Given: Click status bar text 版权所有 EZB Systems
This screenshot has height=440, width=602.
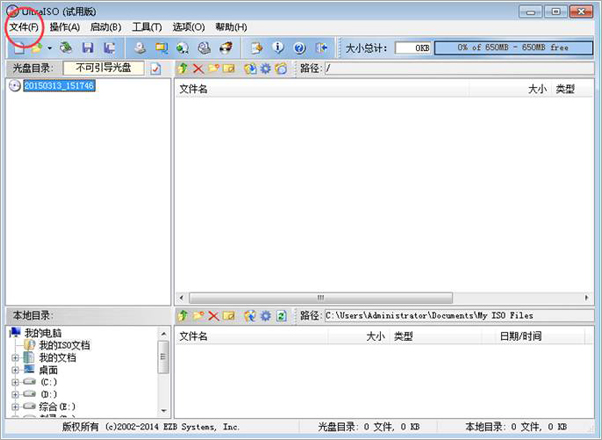Looking at the screenshot, I should pyautogui.click(x=151, y=427).
